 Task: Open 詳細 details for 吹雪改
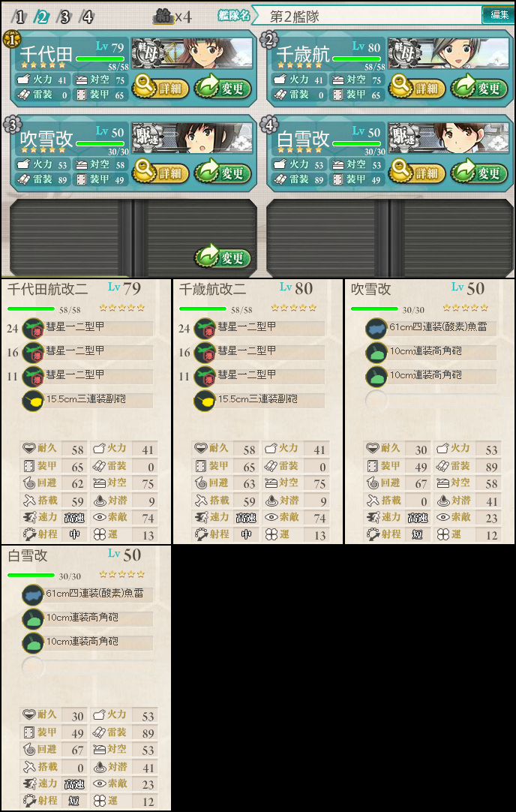(161, 173)
